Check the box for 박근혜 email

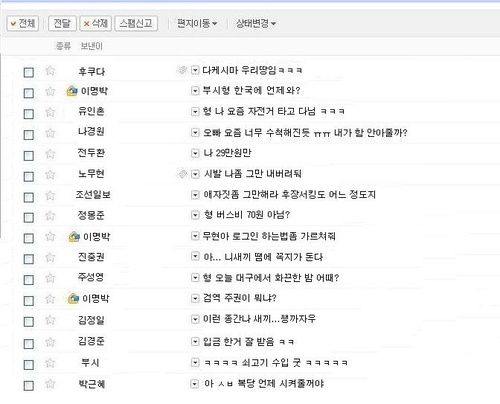(29, 386)
